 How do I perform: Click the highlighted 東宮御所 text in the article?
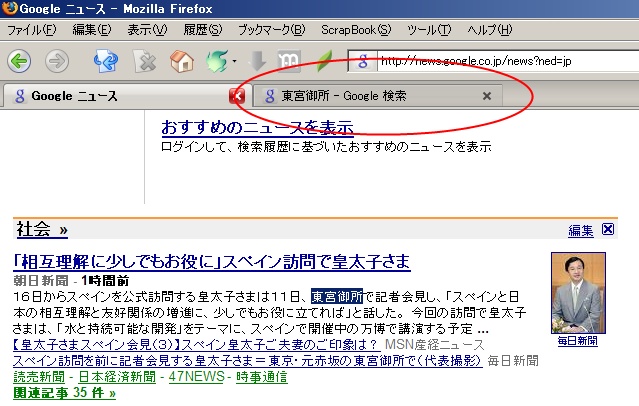(x=337, y=296)
